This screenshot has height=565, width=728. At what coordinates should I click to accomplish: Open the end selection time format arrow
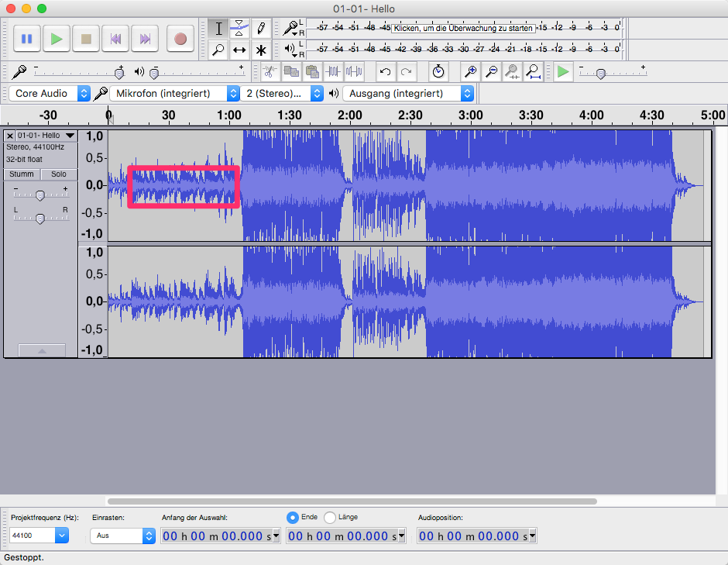(402, 536)
